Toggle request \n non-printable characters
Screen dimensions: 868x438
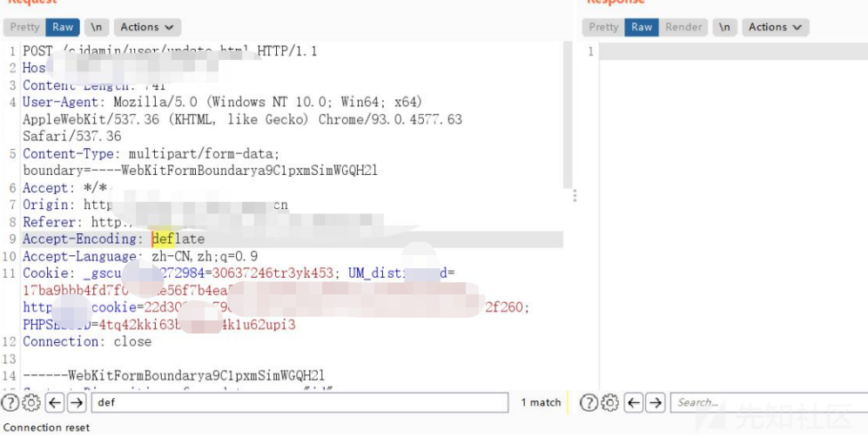[97, 27]
